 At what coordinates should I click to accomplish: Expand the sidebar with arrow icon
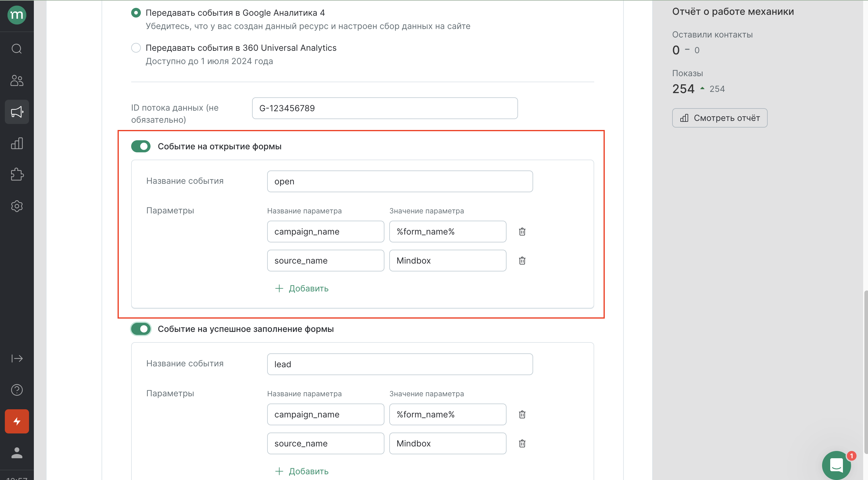coord(17,358)
